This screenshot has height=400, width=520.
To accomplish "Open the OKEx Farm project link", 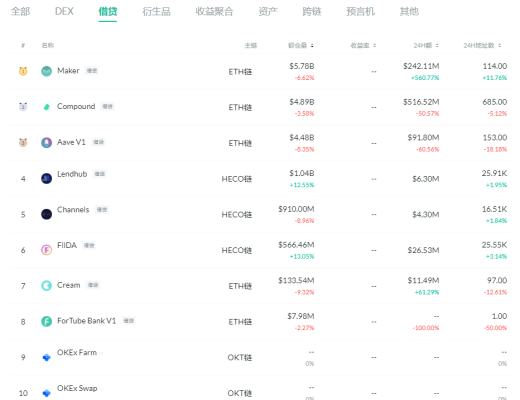I will [77, 352].
